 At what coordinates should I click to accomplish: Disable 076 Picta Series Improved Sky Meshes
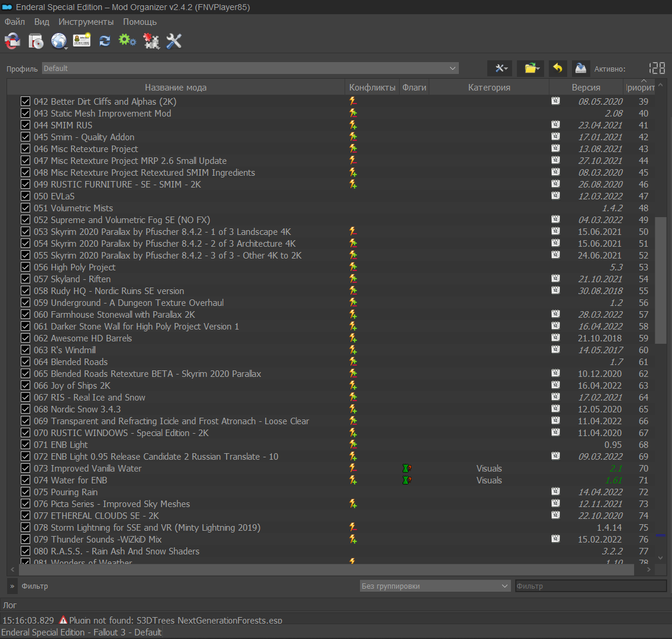25,504
